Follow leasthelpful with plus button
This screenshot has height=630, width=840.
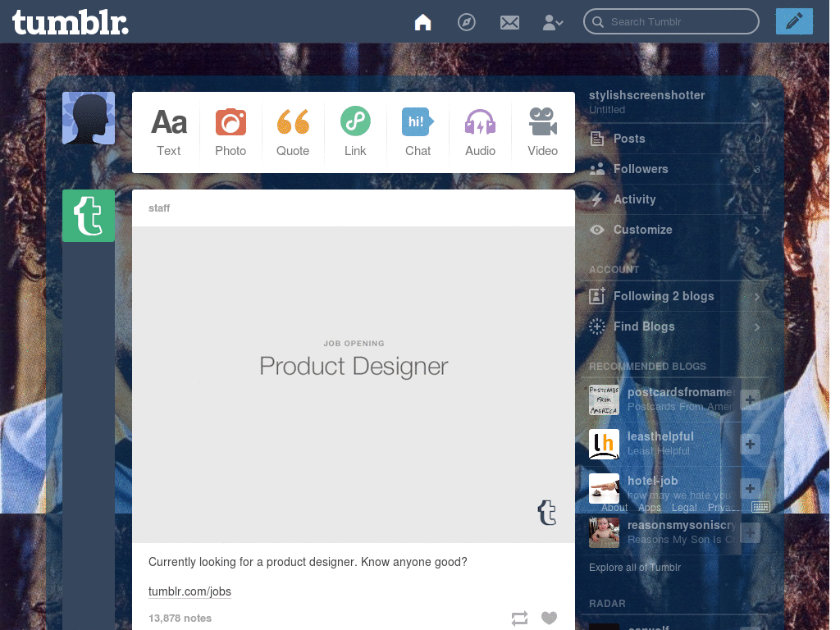click(750, 444)
